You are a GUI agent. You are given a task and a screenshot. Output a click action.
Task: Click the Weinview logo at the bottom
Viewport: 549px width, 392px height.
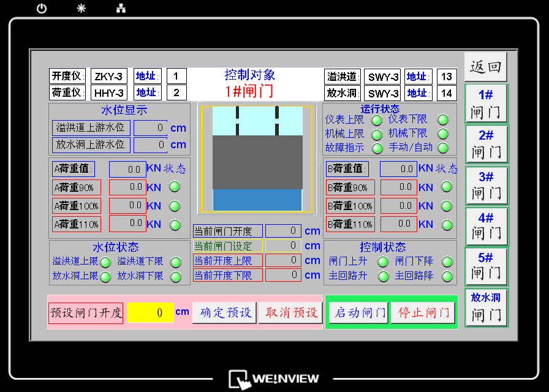275,379
